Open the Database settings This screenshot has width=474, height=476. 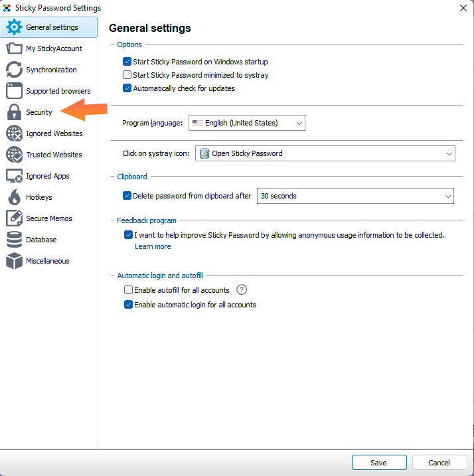pyautogui.click(x=49, y=240)
